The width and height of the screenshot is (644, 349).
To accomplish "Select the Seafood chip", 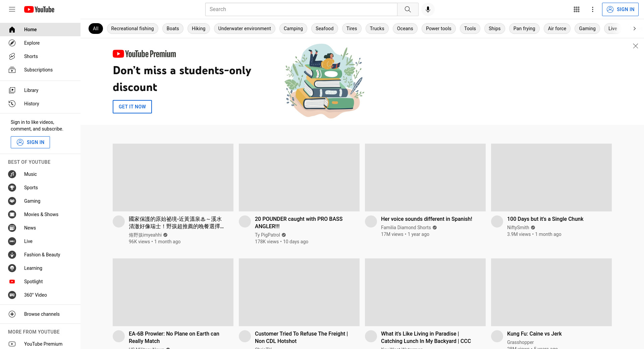I will pos(325,29).
